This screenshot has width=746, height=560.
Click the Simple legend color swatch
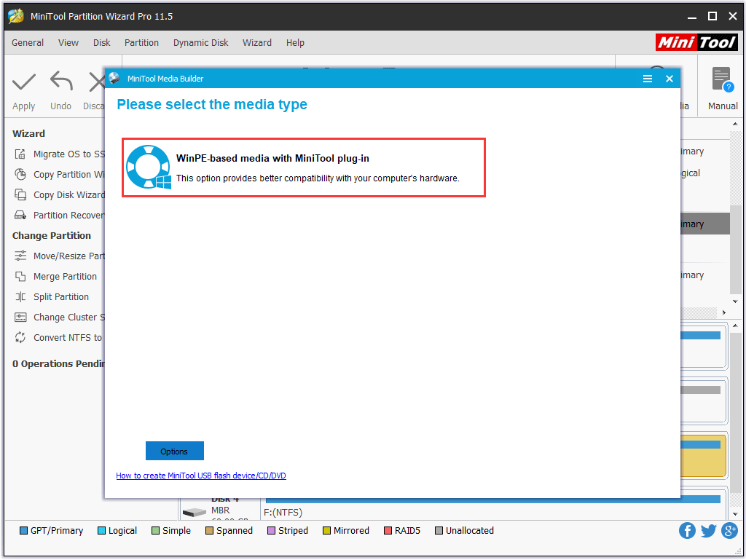(156, 531)
